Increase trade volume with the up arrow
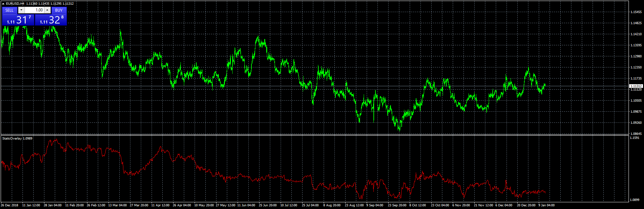This screenshot has height=209, width=644. point(47,10)
